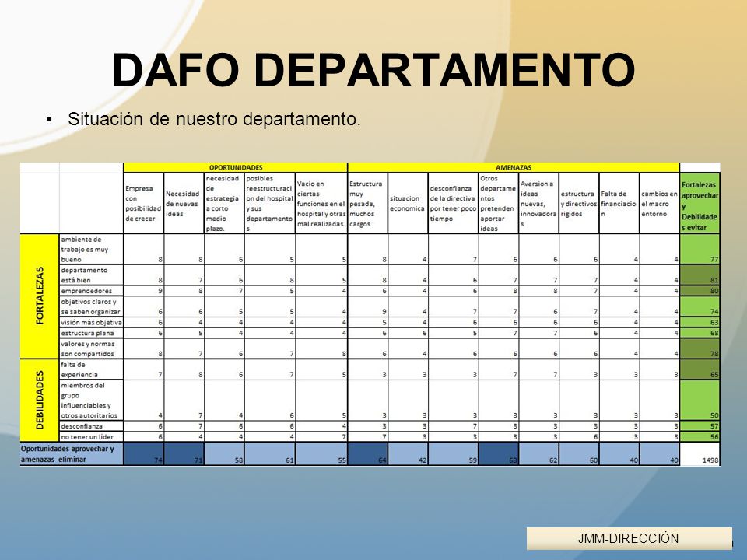Click row label 'departamento está bien'
Image resolution: width=747 pixels, height=560 pixels.
91,275
